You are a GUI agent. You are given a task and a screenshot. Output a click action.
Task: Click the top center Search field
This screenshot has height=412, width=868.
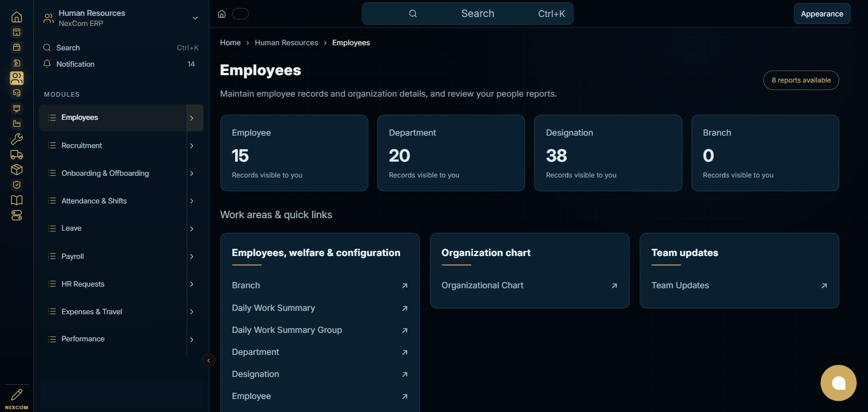[467, 14]
